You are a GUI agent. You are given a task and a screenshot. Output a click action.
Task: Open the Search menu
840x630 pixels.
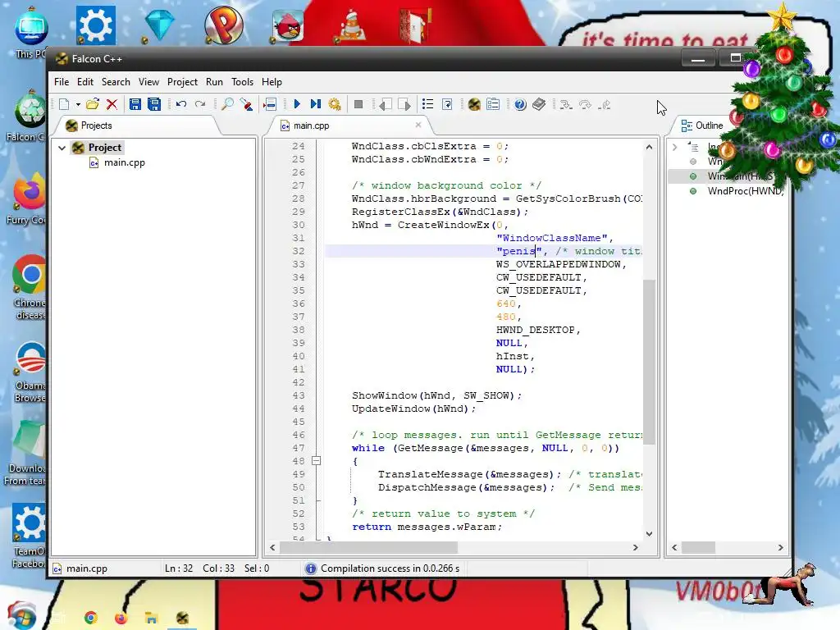tap(116, 82)
